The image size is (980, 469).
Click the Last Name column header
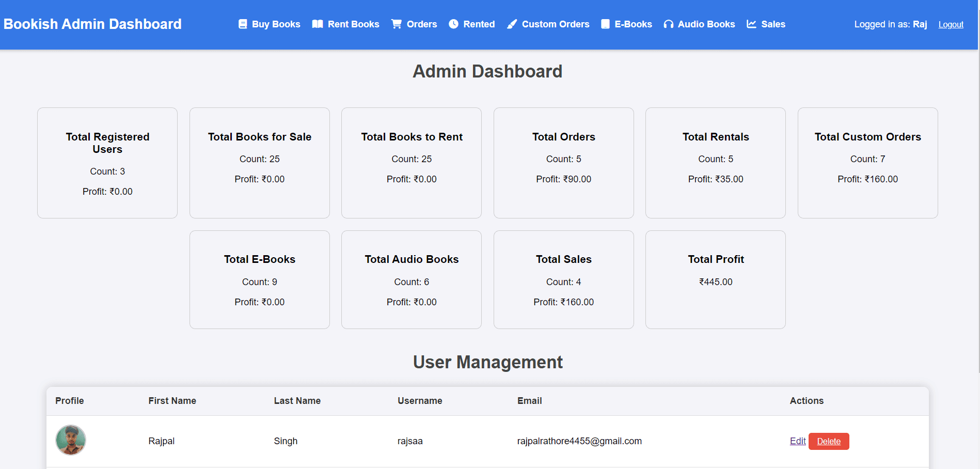coord(297,401)
